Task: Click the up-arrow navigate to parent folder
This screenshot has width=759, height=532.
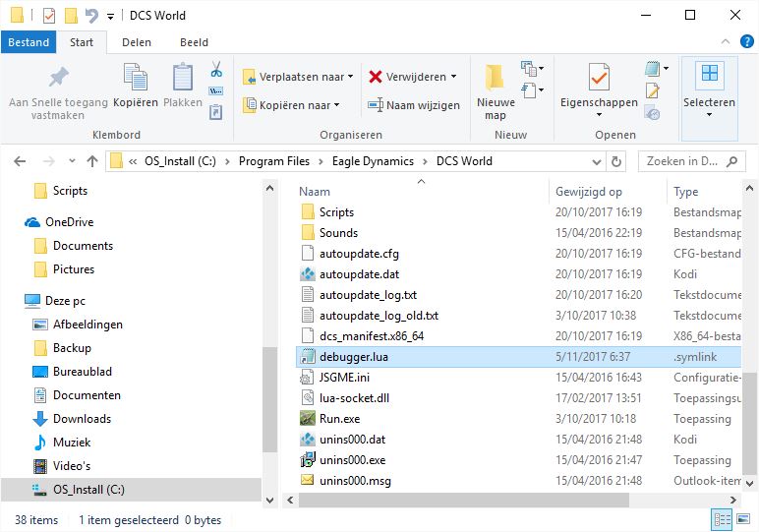Action: point(92,161)
